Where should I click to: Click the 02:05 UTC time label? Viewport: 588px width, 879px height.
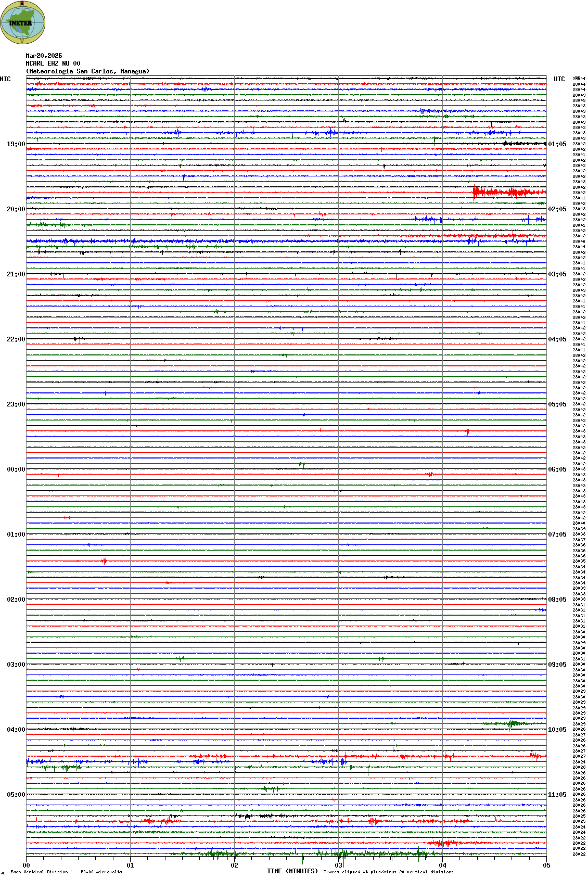click(557, 209)
